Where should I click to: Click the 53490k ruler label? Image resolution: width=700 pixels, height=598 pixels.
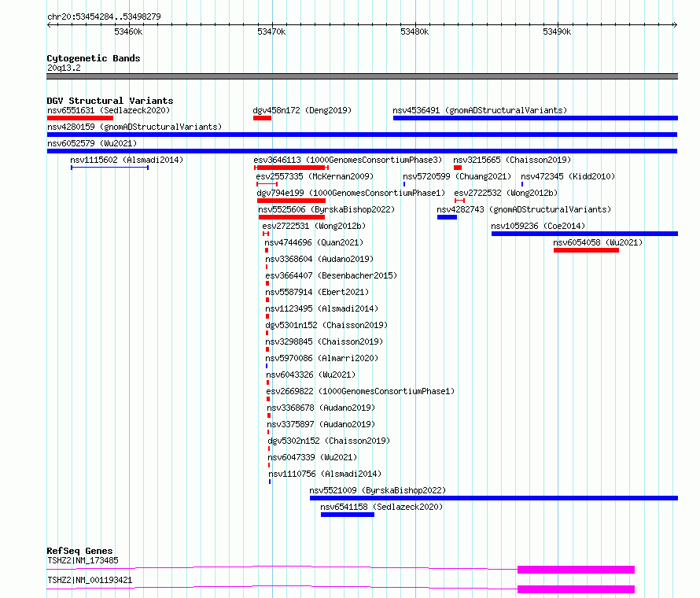click(557, 31)
